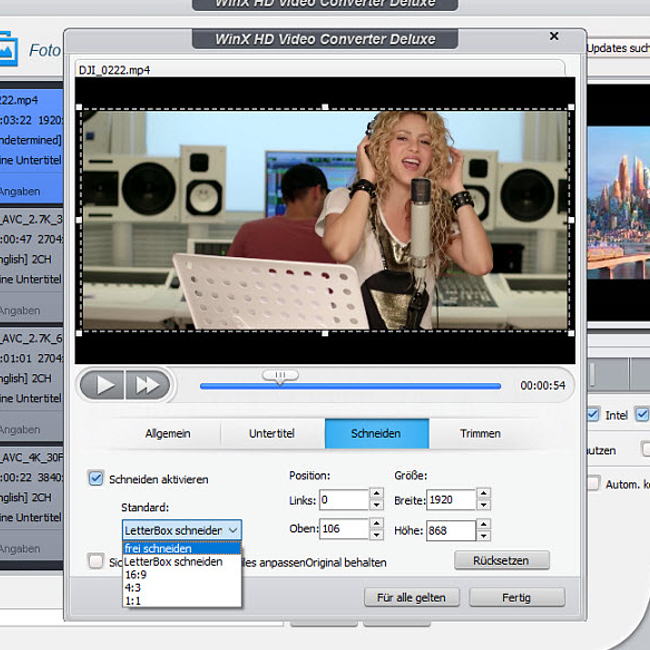This screenshot has width=650, height=650.
Task: Open the LetterBox schneiden dropdown
Action: pyautogui.click(x=181, y=530)
